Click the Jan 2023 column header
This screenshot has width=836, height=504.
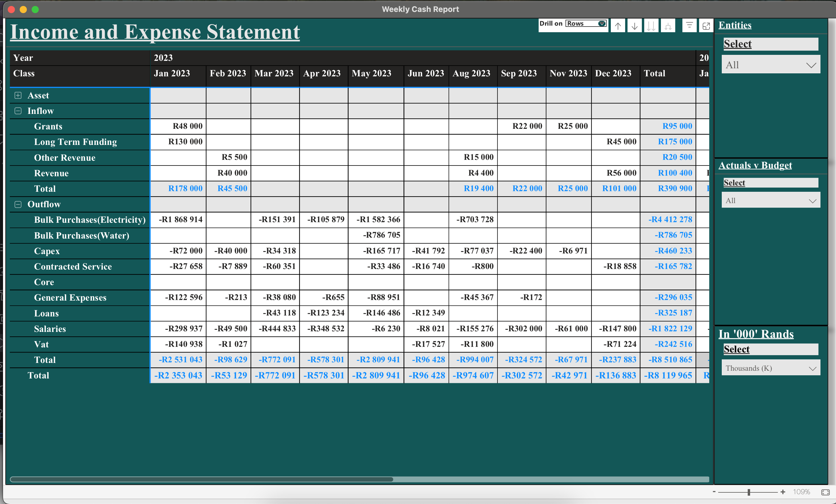(172, 73)
